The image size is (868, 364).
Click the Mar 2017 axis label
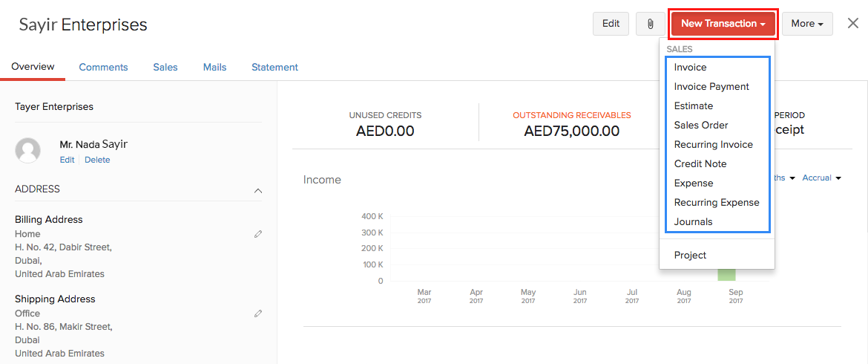(x=424, y=296)
